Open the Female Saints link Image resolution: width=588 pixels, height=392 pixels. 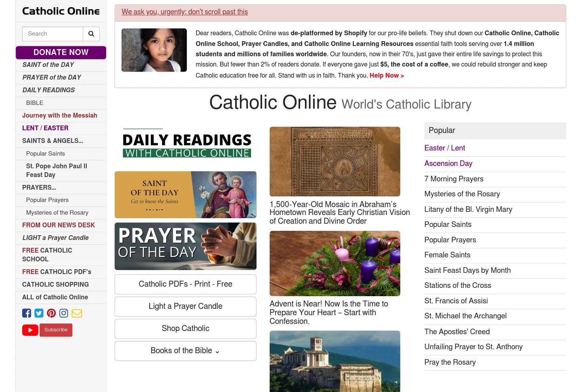click(447, 255)
